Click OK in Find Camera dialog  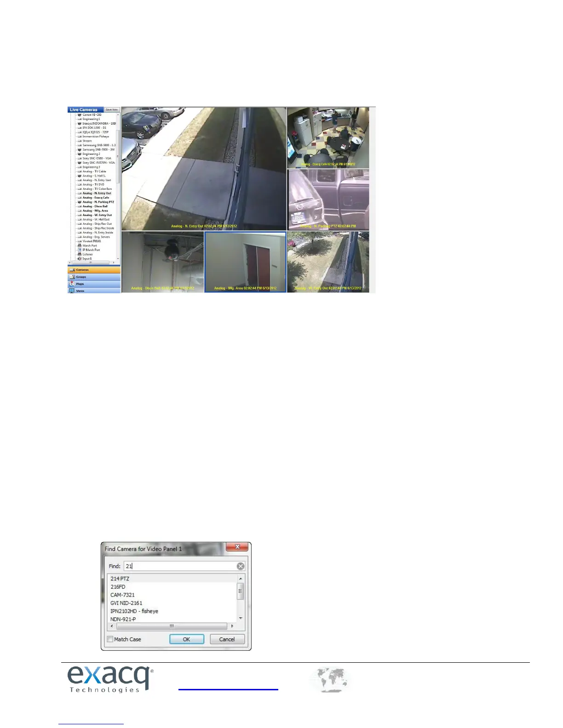point(186,639)
